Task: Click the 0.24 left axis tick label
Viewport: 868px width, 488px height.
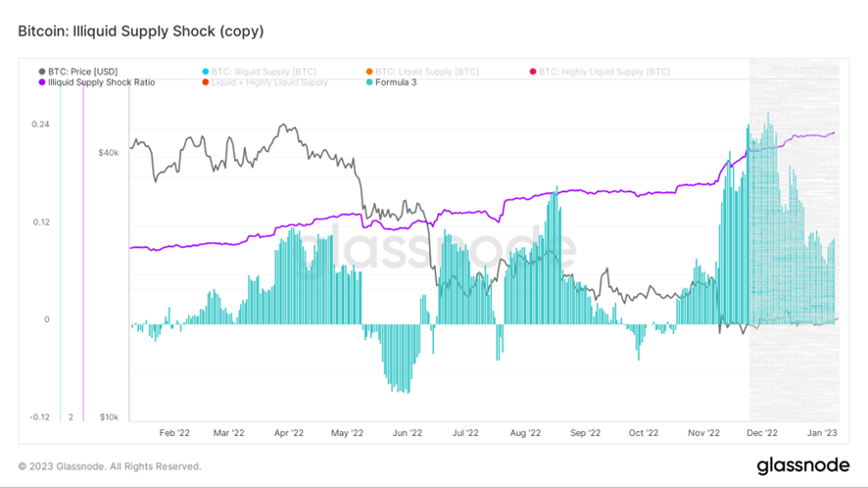Action: coord(40,124)
